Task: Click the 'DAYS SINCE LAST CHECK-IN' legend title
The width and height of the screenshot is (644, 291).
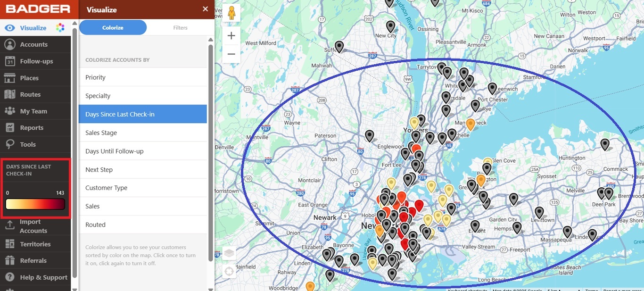Action: (28, 170)
